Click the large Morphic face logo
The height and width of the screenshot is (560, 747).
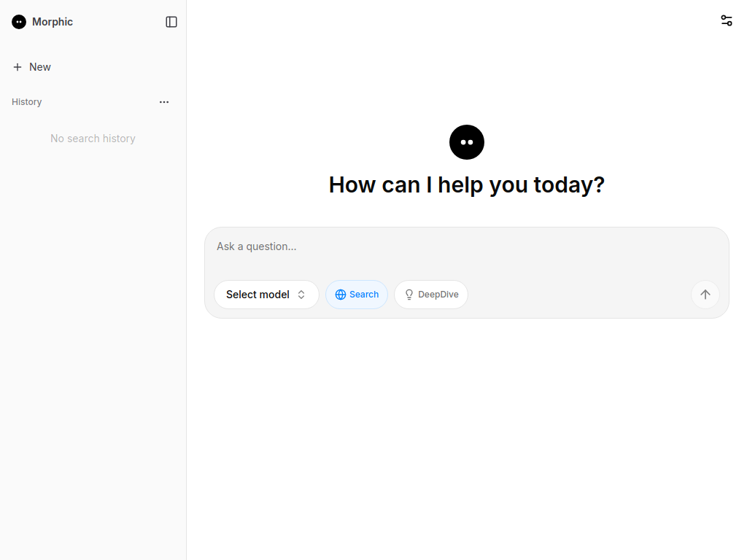[x=467, y=142]
